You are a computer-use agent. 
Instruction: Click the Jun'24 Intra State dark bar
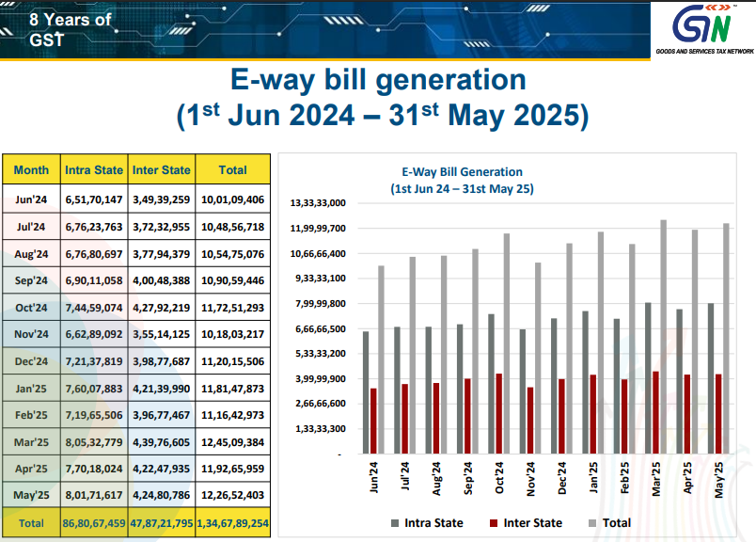point(366,392)
